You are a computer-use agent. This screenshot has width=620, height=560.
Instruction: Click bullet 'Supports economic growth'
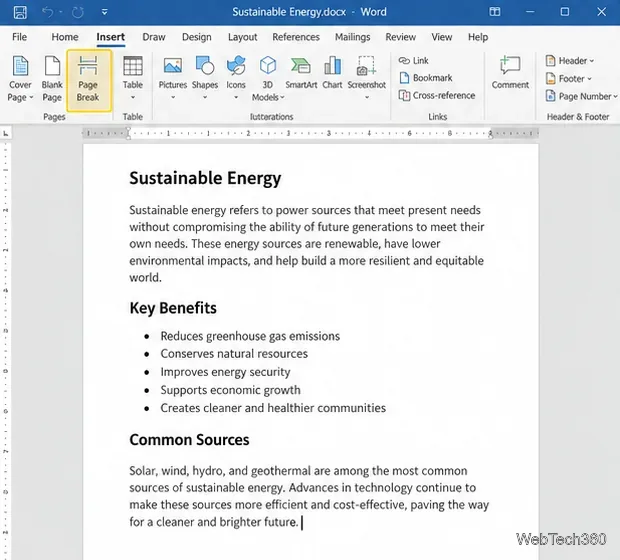pos(230,390)
